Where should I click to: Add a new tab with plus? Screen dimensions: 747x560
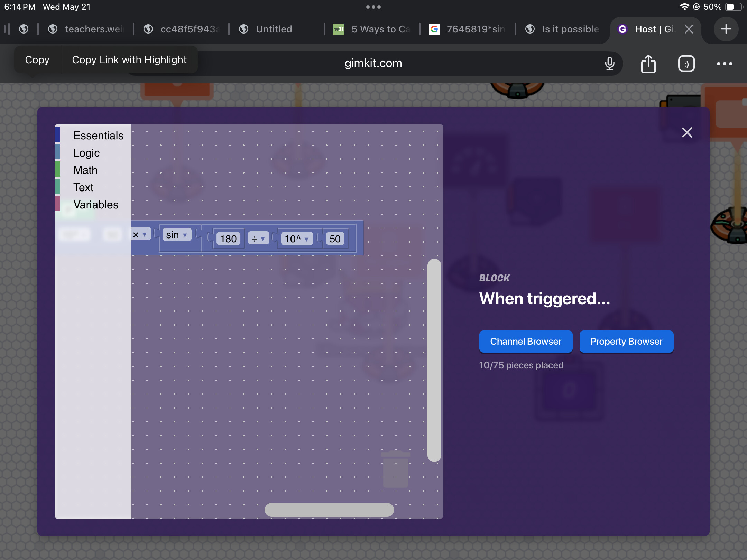tap(726, 29)
